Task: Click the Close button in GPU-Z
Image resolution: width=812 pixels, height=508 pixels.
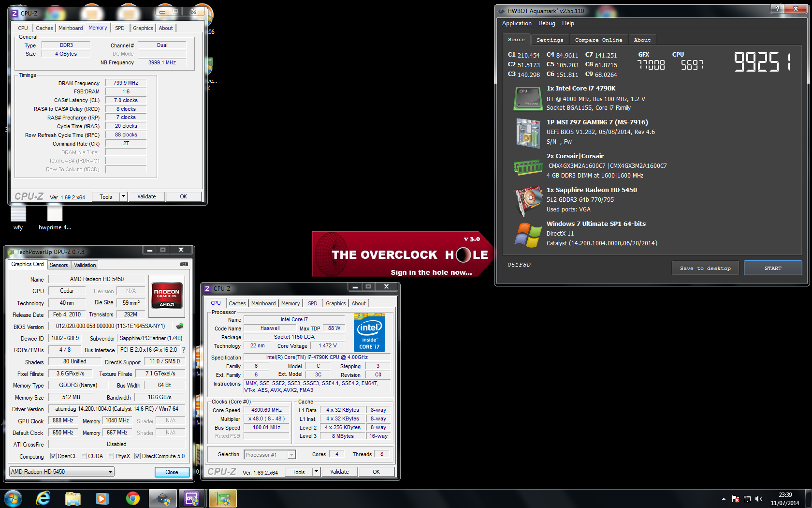Action: [x=172, y=472]
